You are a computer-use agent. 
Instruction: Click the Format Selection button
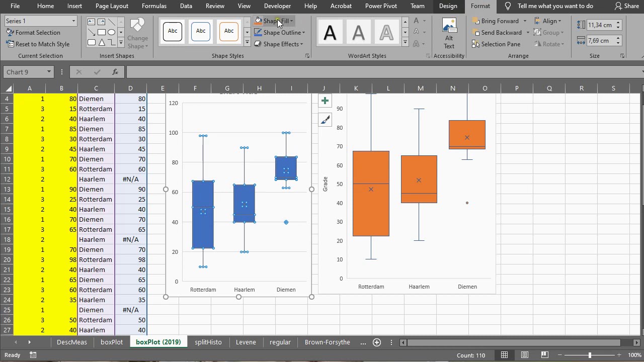coord(33,32)
